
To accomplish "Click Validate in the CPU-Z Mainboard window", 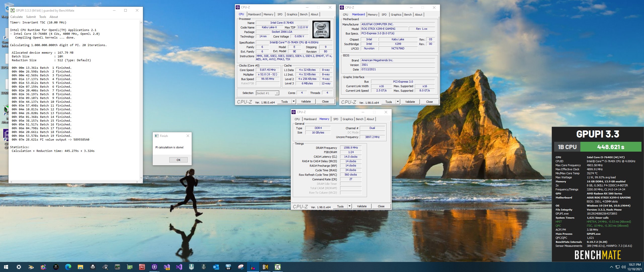I will (410, 102).
